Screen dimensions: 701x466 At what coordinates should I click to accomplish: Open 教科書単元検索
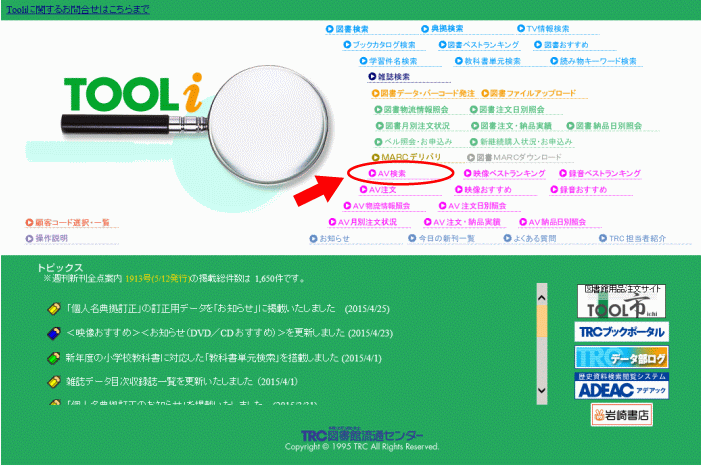492,61
